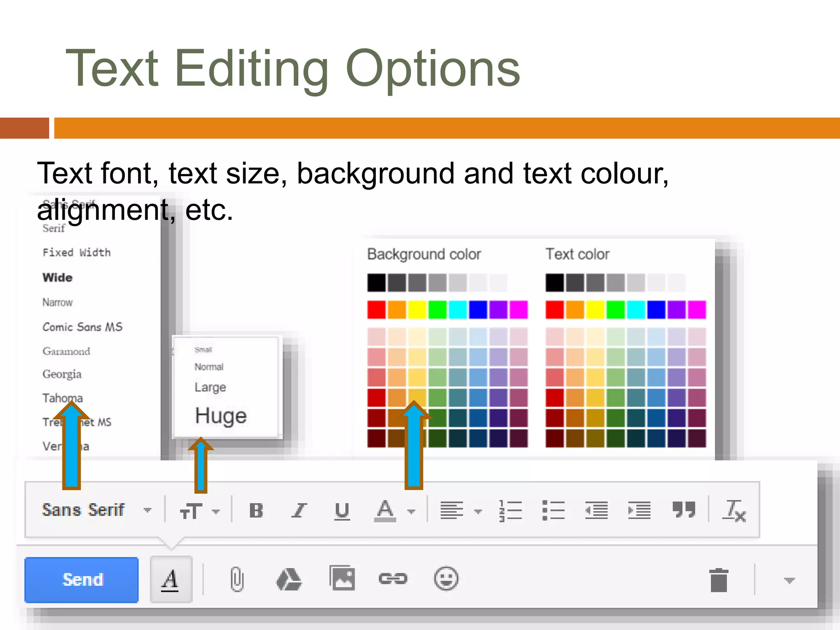Pick the Georgia font
Viewport: 840px width, 630px height.
(x=62, y=374)
